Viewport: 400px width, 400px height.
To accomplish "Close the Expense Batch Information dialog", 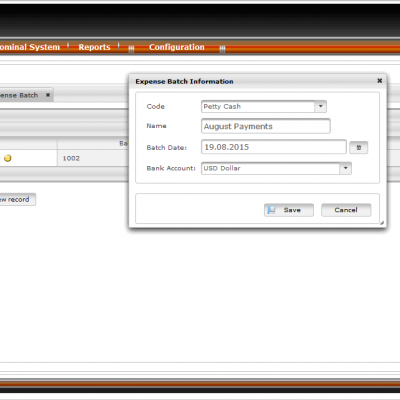I will [x=379, y=81].
